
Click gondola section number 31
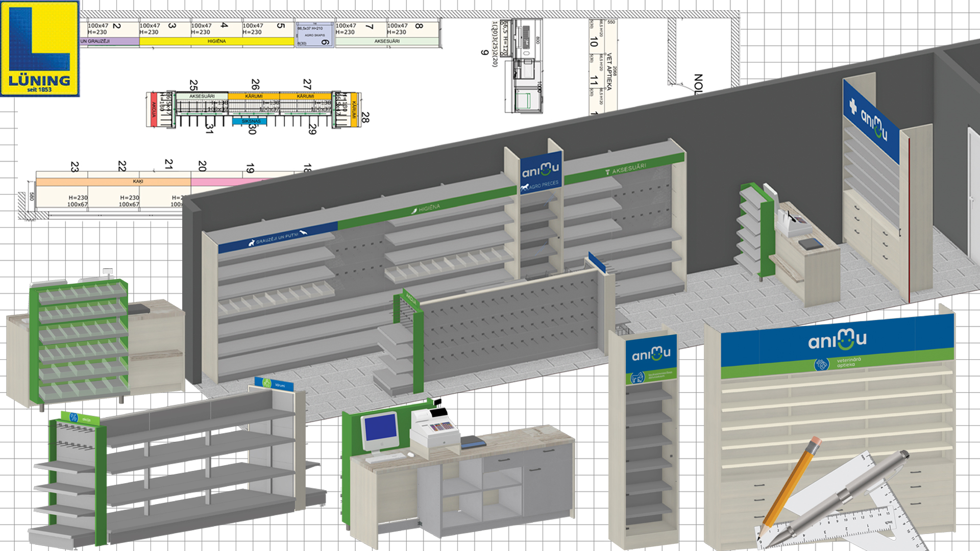(209, 129)
